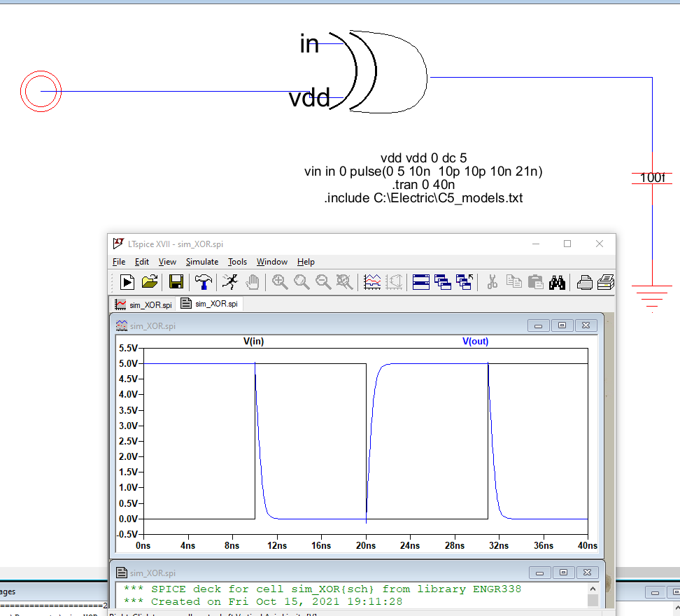680x616 pixels.
Task: Switch to the netlist sim_XOR.spi tab
Action: (209, 304)
